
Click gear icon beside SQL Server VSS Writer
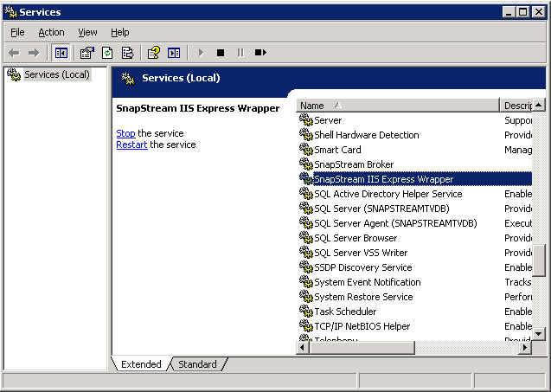pyautogui.click(x=305, y=253)
